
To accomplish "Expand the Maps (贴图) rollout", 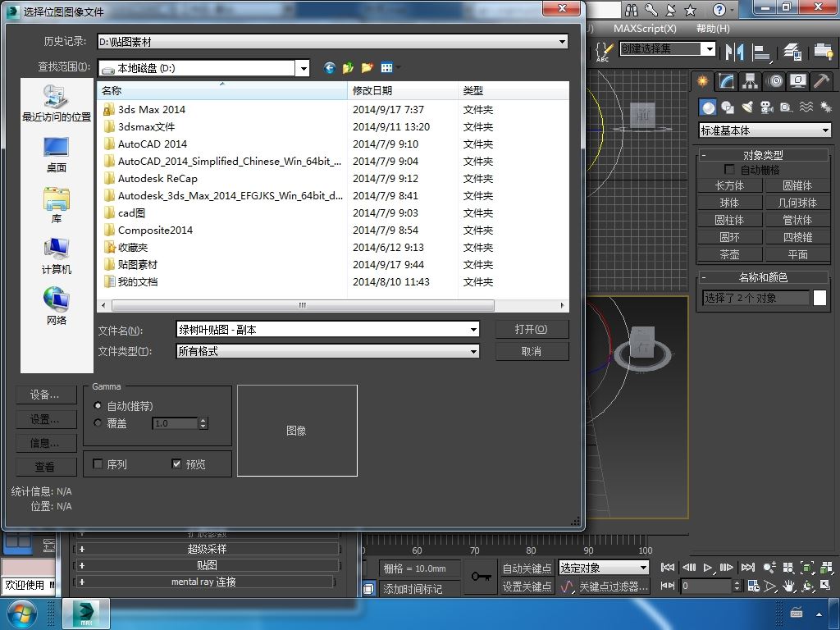I will [x=207, y=565].
